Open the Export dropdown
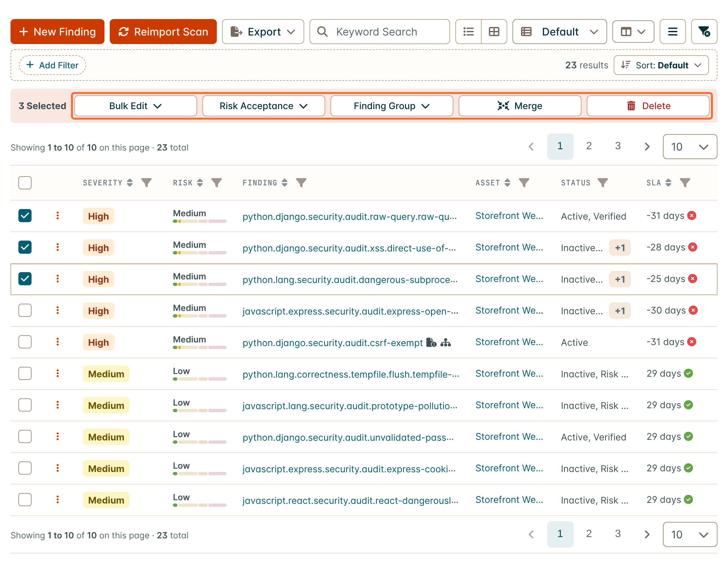The image size is (728, 564). point(263,32)
